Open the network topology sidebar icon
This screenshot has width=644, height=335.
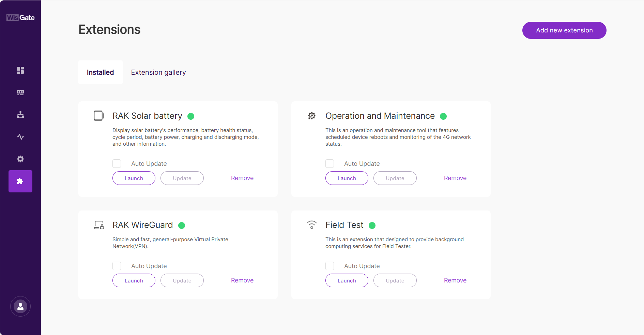click(20, 115)
